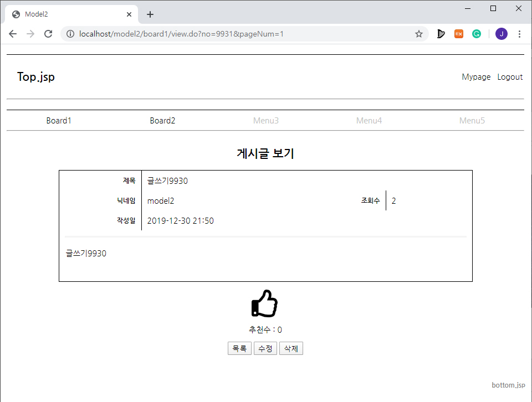532x402 pixels.
Task: Open Mypage from the top bar
Action: pos(476,77)
